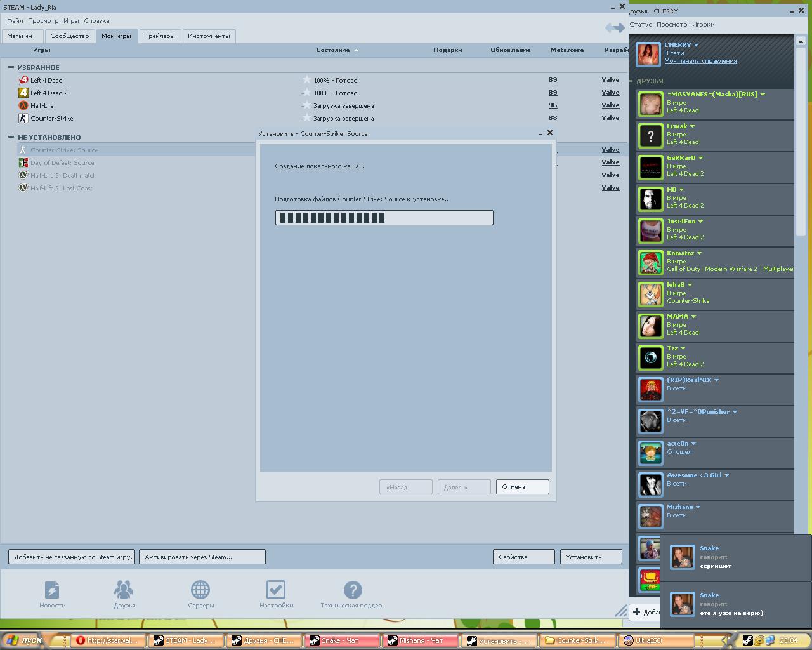Open the dropdown arrow next to Tzz
Screen dimensions: 812x650
point(683,348)
